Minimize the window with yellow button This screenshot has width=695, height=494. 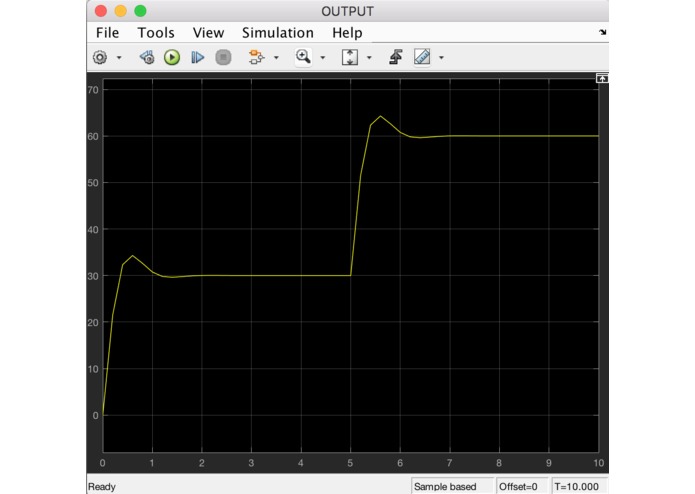pyautogui.click(x=121, y=11)
